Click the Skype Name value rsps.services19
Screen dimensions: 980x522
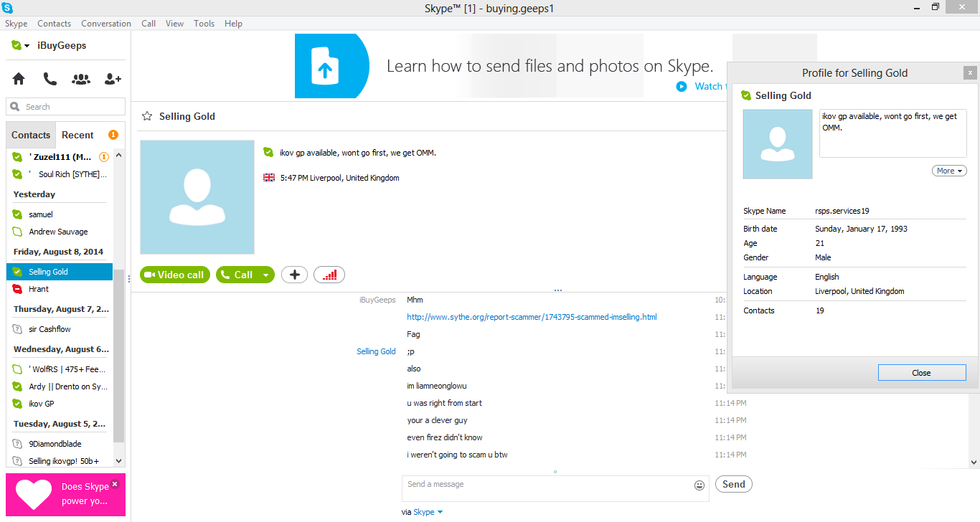[842, 212]
